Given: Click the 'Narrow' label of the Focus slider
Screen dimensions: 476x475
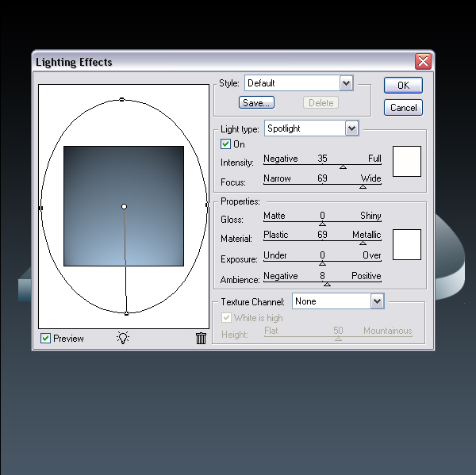Looking at the screenshot, I should coord(277,178).
